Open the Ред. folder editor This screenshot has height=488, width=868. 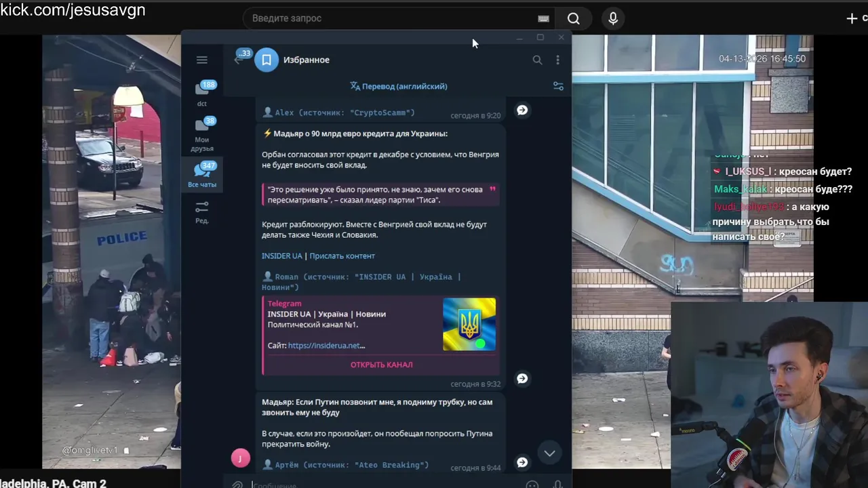coord(202,211)
